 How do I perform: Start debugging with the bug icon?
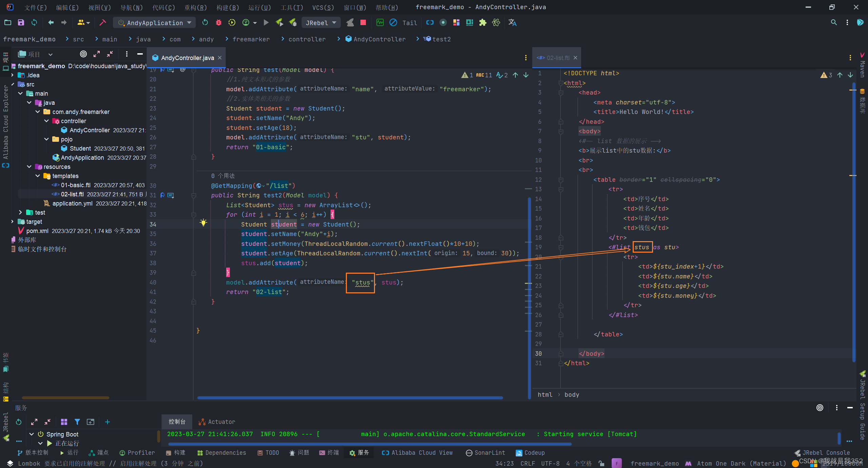[219, 23]
